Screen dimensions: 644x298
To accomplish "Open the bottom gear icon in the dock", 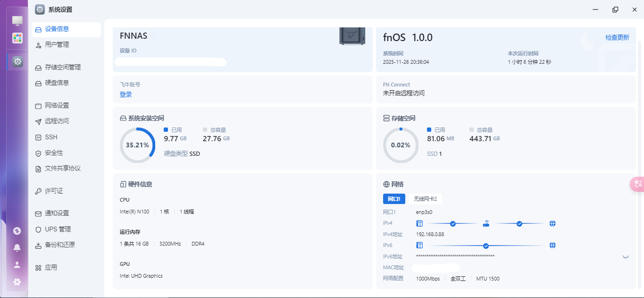I will click(17, 282).
